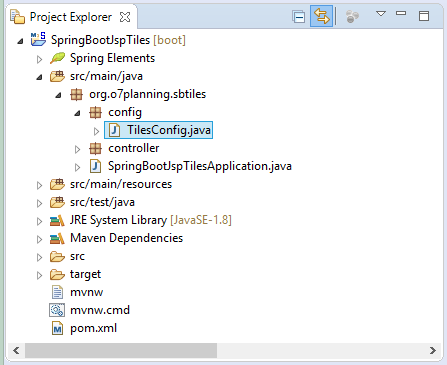Click the org.o7planning.sbtiles package icon

tap(76, 94)
